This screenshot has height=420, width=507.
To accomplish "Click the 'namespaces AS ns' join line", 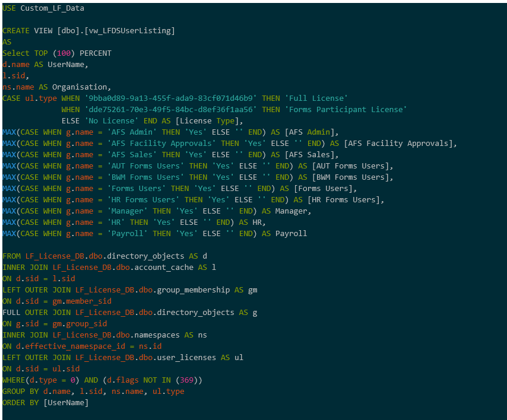I will point(104,335).
